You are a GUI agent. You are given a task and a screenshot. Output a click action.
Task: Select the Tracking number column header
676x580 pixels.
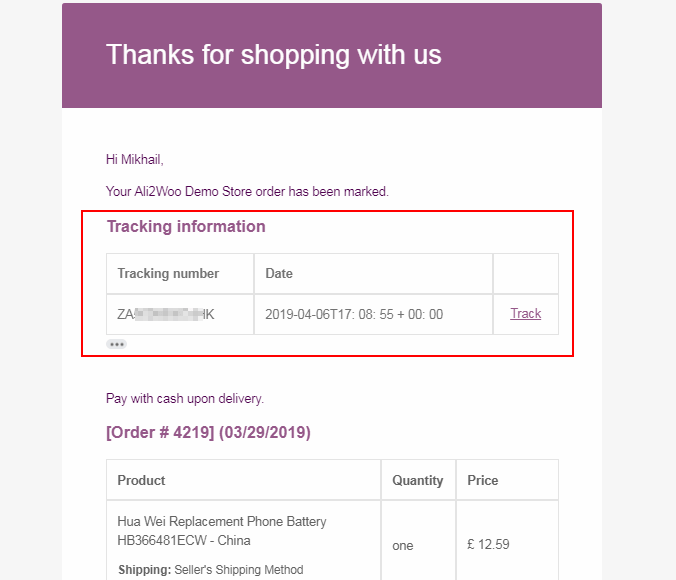168,273
